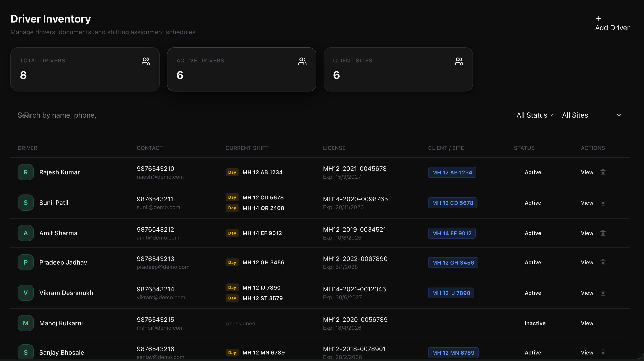The width and height of the screenshot is (644, 361).
Task: Click the trash icon for Vikram Deshmukh
Action: (603, 293)
